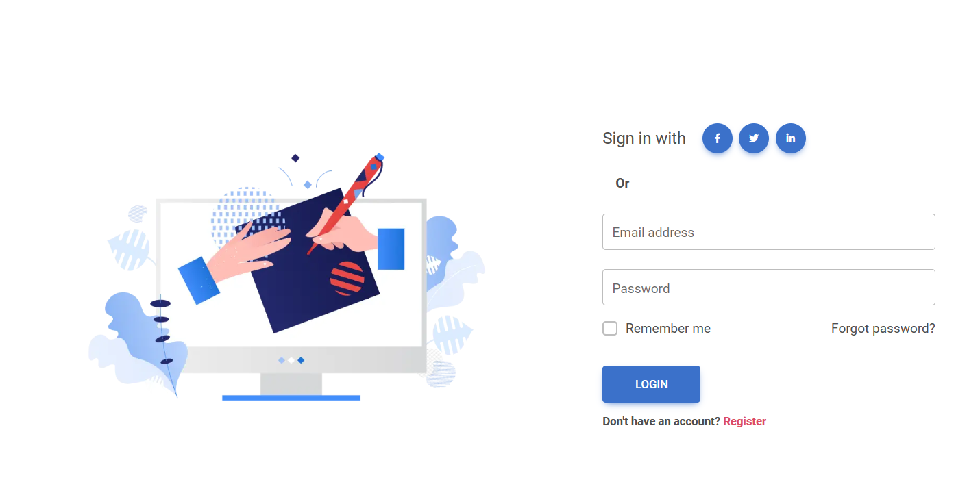Viewport: 980px width, 493px height.
Task: Click the Remember me label text
Action: [668, 329]
